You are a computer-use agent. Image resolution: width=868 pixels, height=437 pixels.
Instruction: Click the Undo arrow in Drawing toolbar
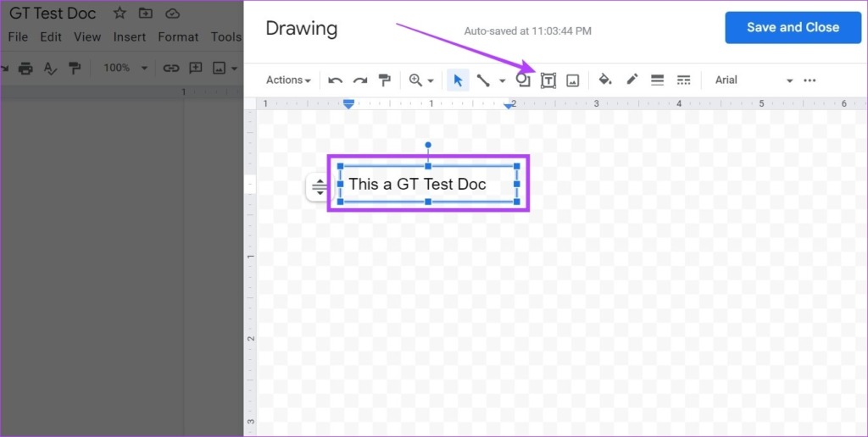click(x=335, y=80)
